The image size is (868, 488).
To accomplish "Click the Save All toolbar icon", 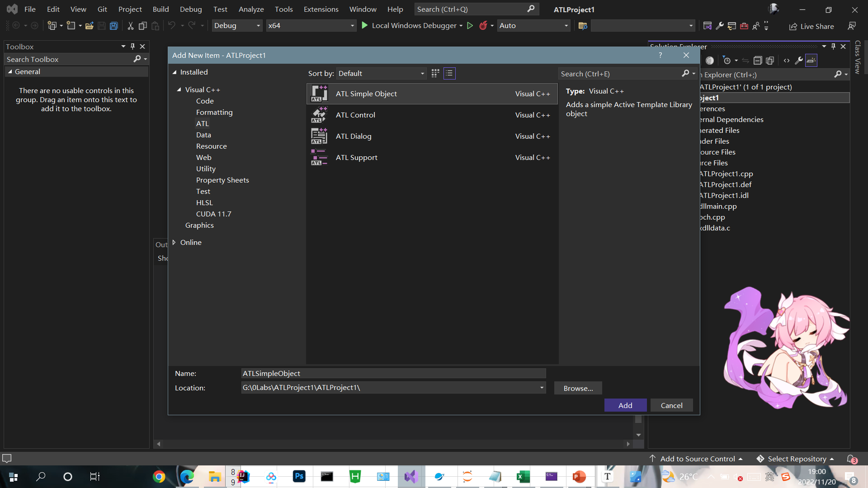I will (114, 26).
